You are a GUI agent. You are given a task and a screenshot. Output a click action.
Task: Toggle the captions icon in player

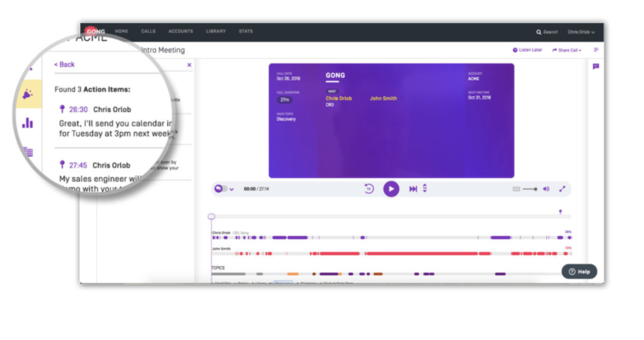516,189
